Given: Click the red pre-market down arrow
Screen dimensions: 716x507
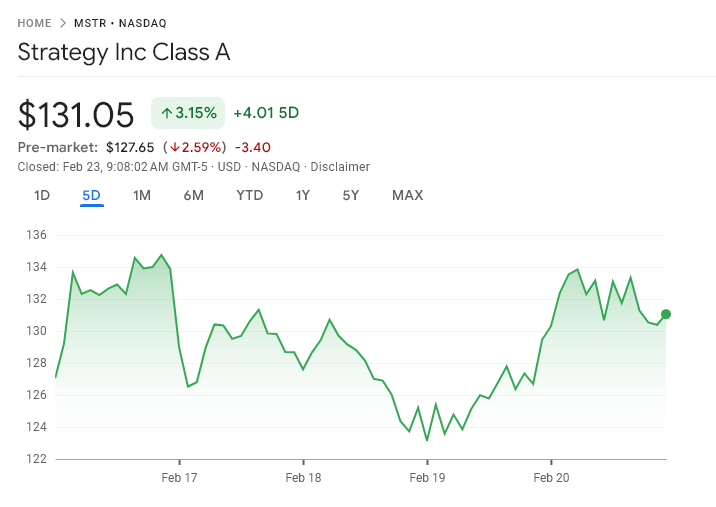Looking at the screenshot, I should (x=174, y=148).
